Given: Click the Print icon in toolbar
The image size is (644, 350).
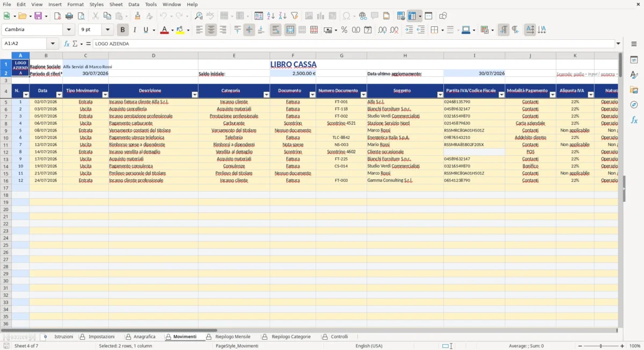Looking at the screenshot, I should 69,16.
